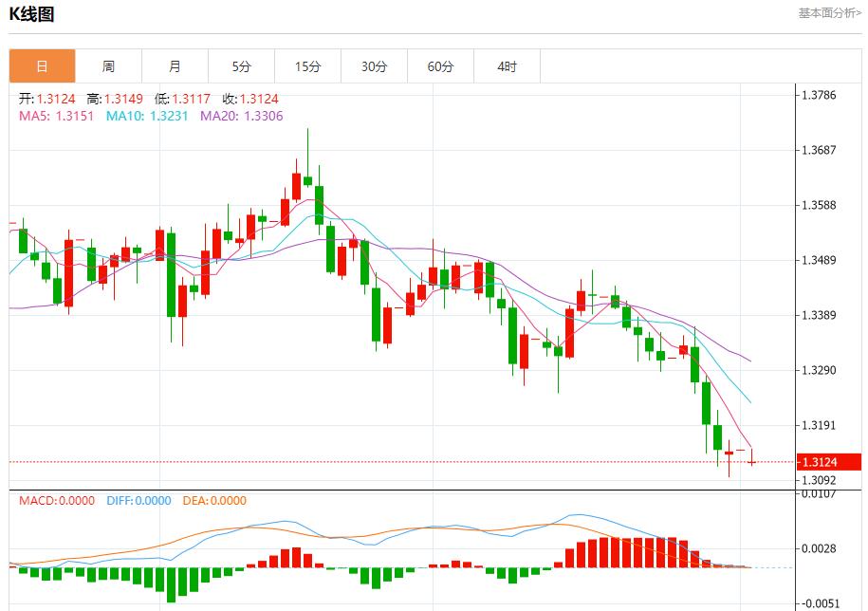Viewport: 868px width, 611px height.
Task: Click the K线图 chart title
Action: coord(30,14)
